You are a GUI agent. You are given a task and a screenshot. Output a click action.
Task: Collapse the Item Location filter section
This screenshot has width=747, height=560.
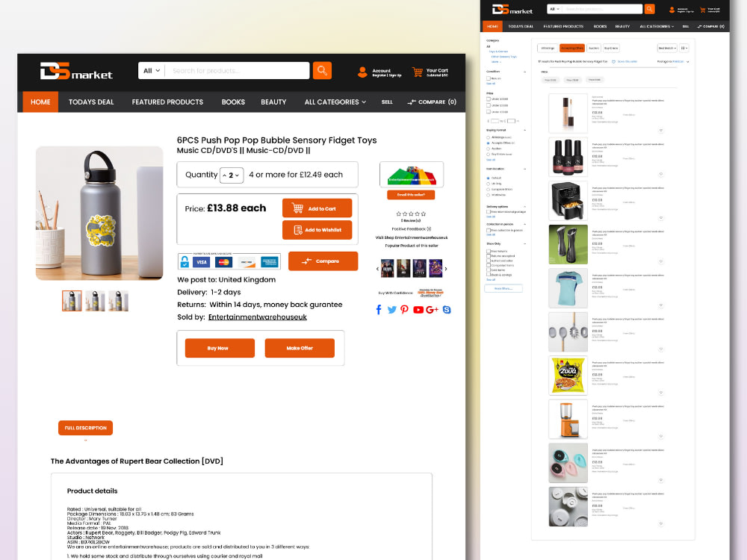point(524,169)
